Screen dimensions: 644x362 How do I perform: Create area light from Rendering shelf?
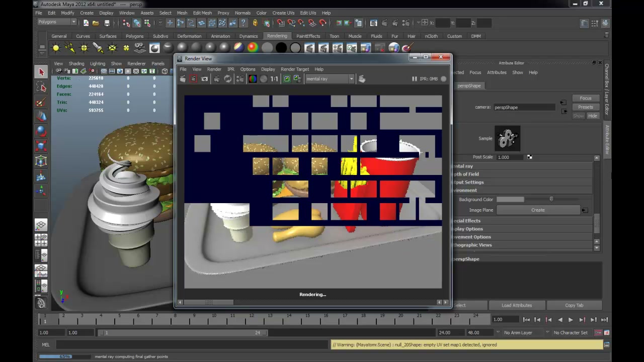coord(112,48)
